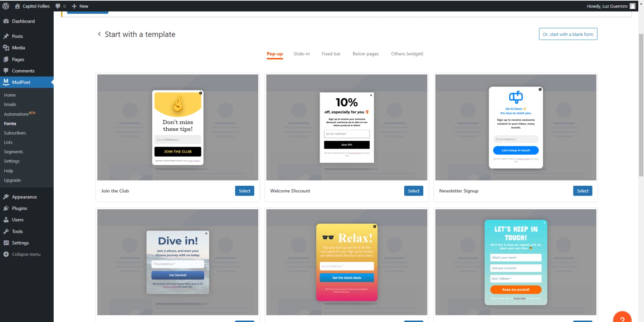Open Appearance via the paintbrush icon

(x=7, y=196)
